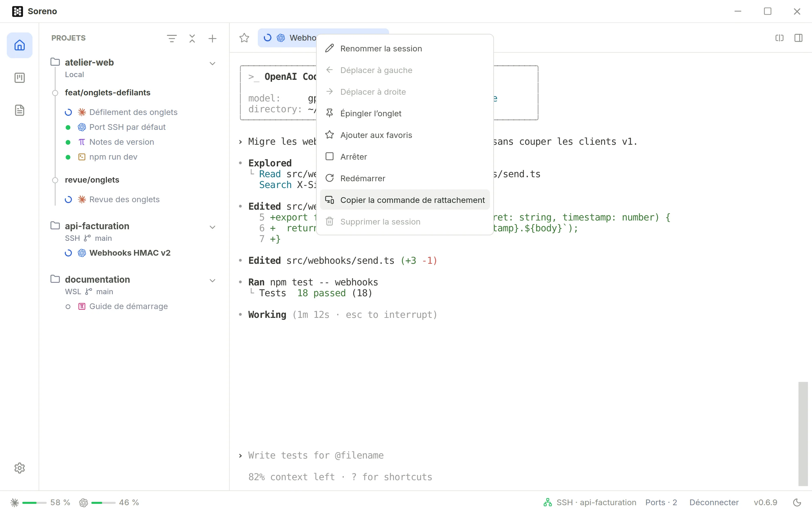
Task: Click the SSH network icon in status bar
Action: (548, 503)
